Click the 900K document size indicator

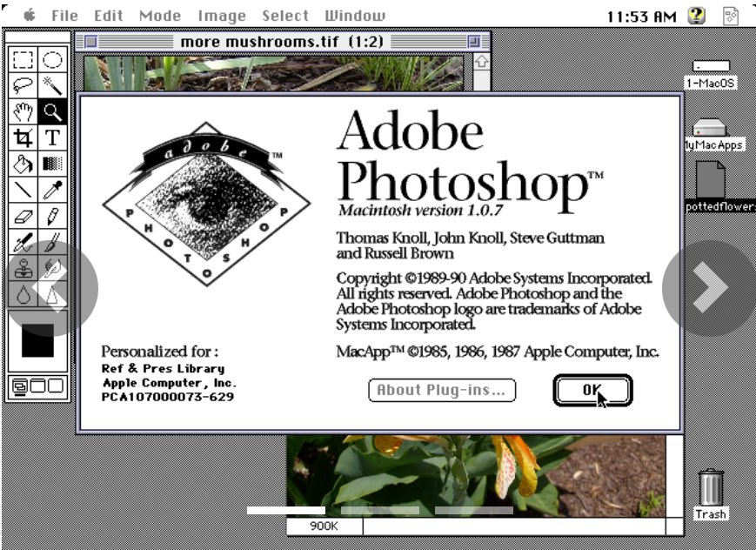pos(324,527)
